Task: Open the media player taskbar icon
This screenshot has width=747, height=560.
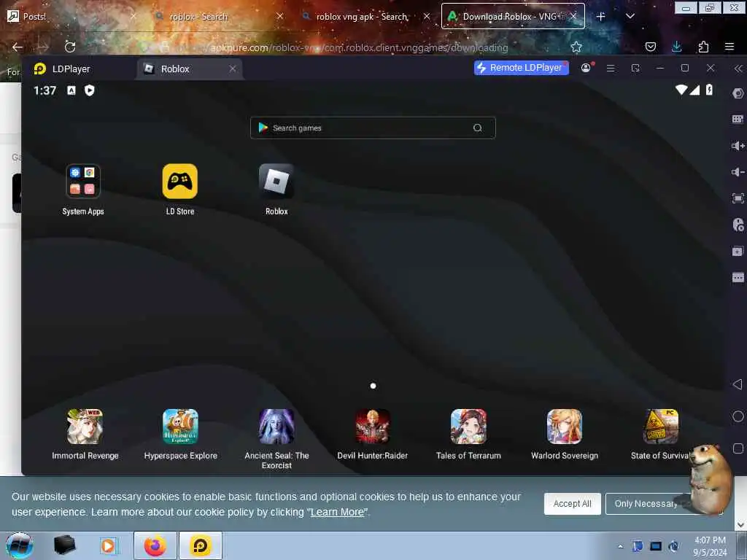Action: pyautogui.click(x=109, y=546)
